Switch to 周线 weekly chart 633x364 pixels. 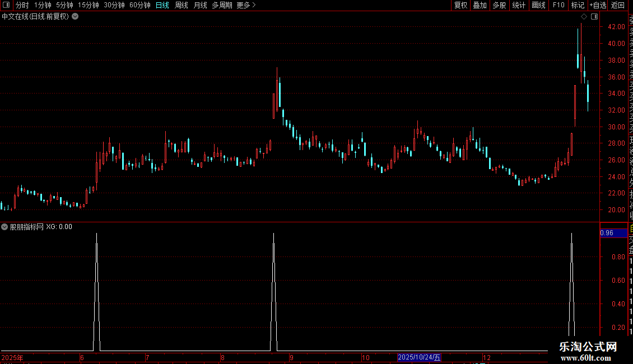coord(181,5)
